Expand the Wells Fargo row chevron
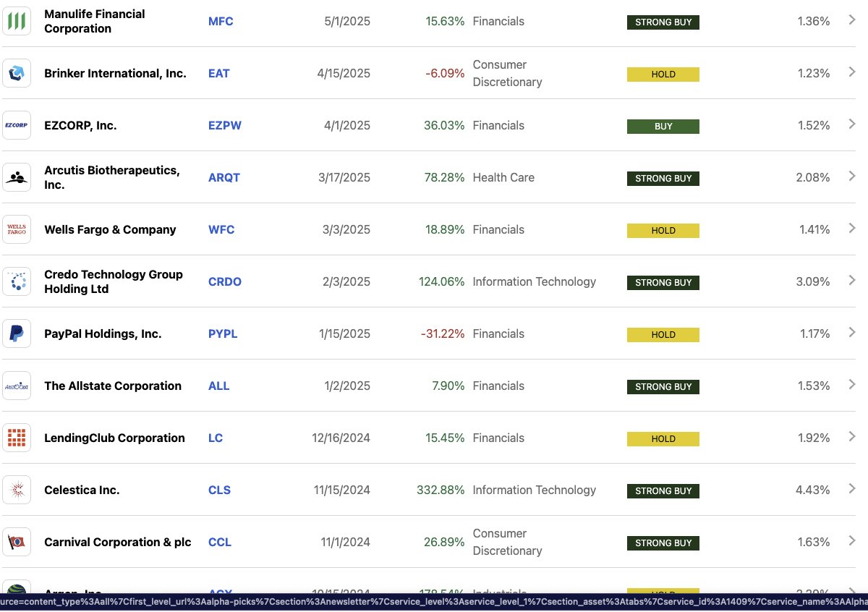Image resolution: width=868 pixels, height=612 pixels. [852, 229]
